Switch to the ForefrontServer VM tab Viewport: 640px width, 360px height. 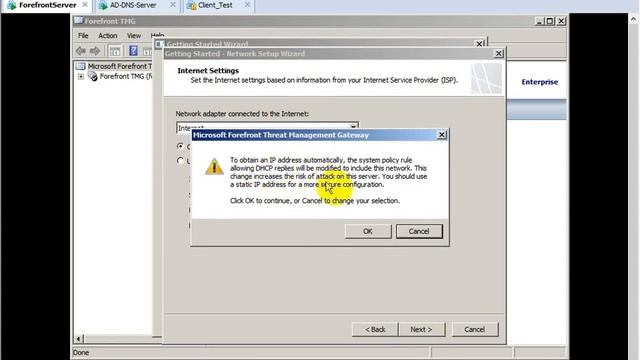pyautogui.click(x=47, y=5)
